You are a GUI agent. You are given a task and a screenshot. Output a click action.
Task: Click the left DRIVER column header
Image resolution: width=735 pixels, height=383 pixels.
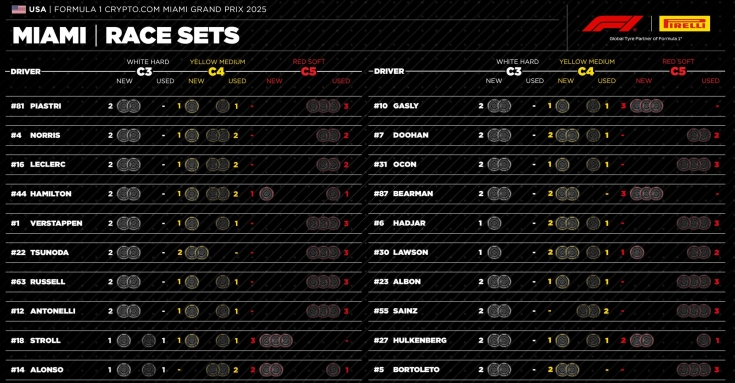26,72
